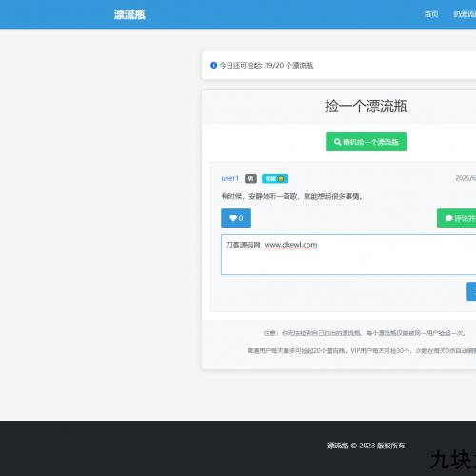The image size is (476, 476).
Task: Click the random pick bottle green button
Action: [366, 142]
